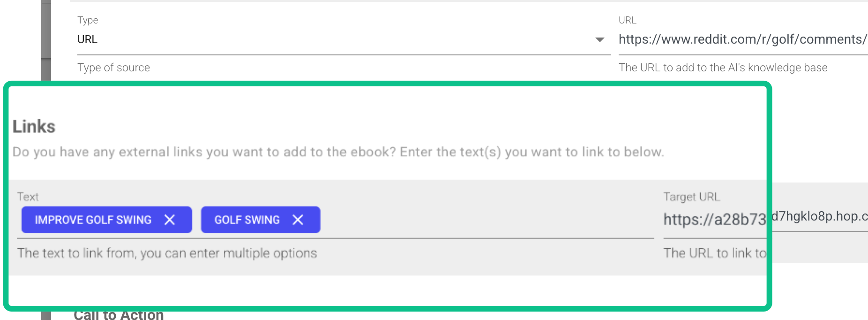This screenshot has height=320, width=868.
Task: Click the external links description paragraph
Action: coord(337,152)
